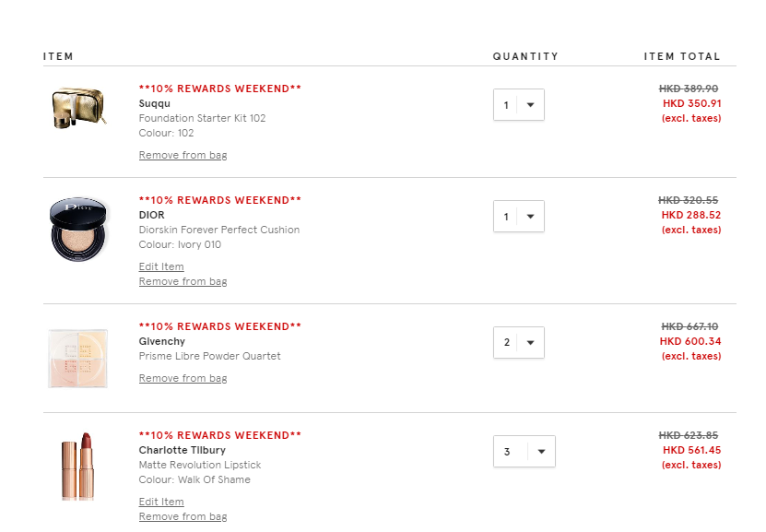Image resolution: width=766 pixels, height=532 pixels.
Task: Open the DIOR quantity dropdown
Action: (519, 216)
